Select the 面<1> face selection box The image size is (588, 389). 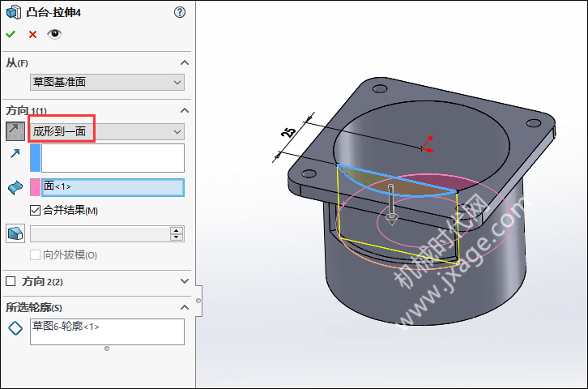coord(113,187)
